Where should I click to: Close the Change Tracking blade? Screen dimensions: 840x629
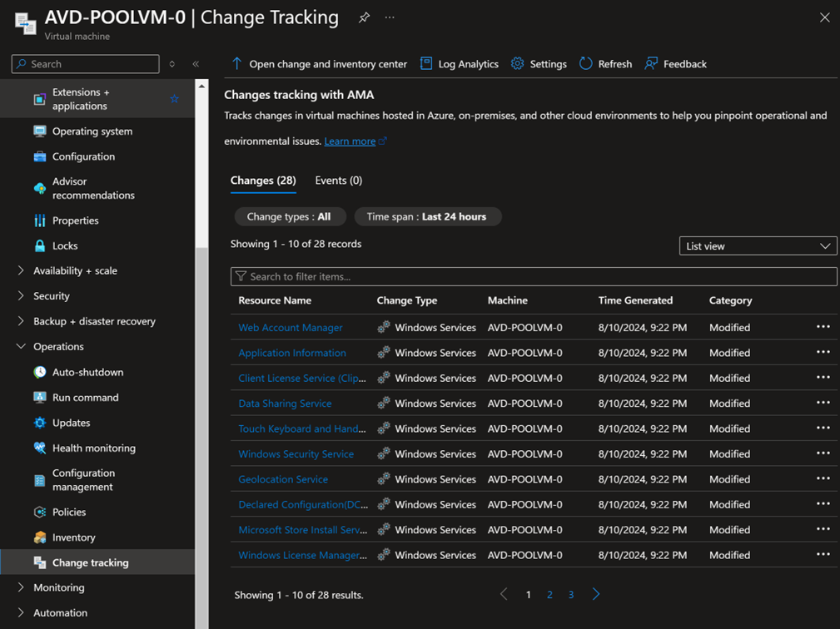824,17
